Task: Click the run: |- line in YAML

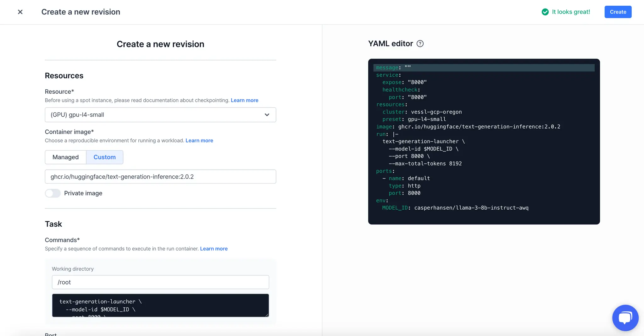Action: click(x=387, y=134)
